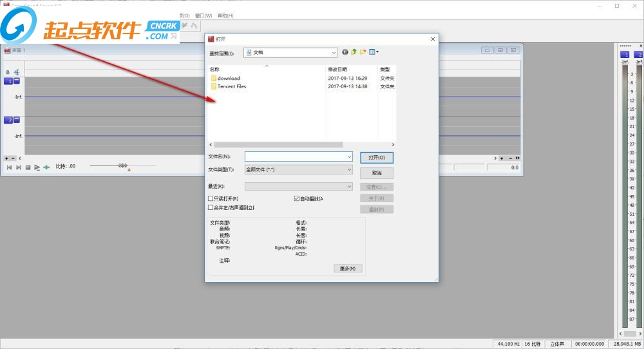
Task: Click the 16-bit depth status field
Action: (x=533, y=344)
